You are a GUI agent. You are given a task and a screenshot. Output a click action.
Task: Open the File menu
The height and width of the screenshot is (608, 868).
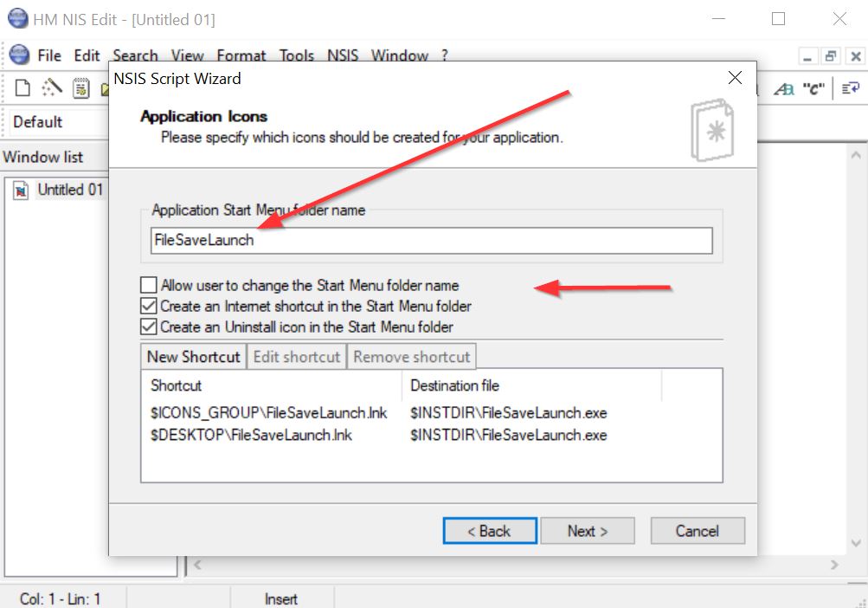(x=49, y=55)
